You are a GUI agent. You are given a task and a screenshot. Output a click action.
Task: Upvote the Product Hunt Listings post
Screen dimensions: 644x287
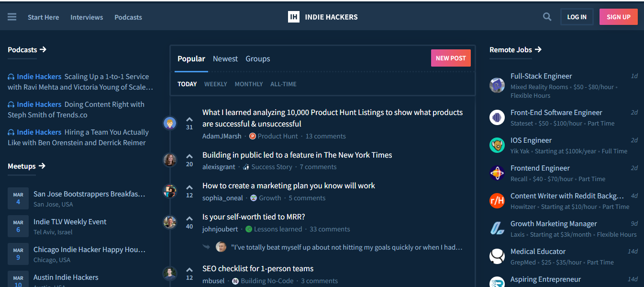(x=189, y=119)
